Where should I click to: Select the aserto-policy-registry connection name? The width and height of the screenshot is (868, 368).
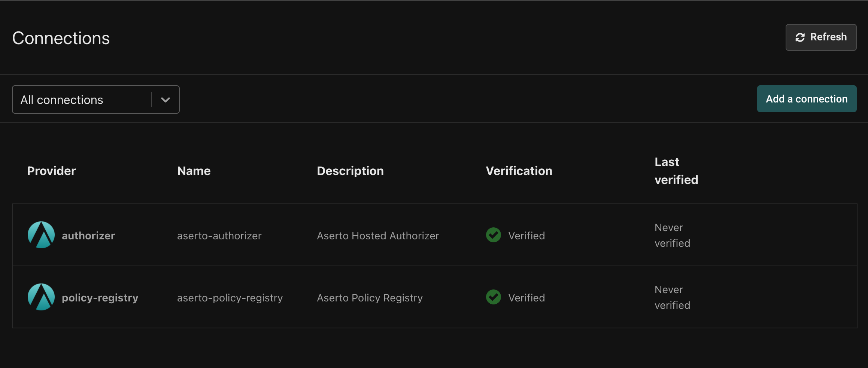(230, 298)
